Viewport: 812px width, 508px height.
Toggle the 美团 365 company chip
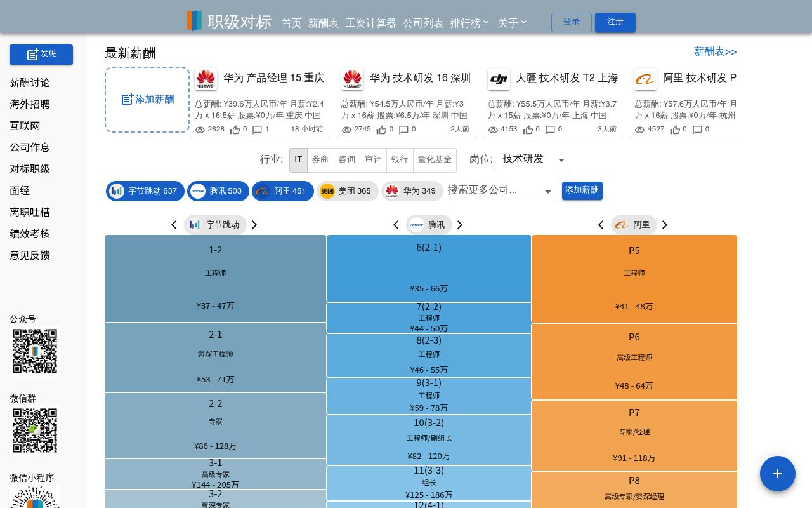(x=348, y=191)
